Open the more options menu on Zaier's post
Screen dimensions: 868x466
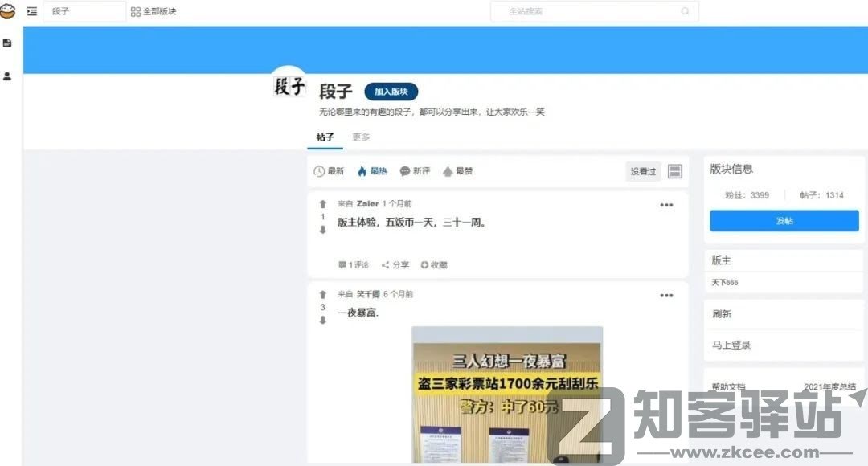click(x=666, y=205)
